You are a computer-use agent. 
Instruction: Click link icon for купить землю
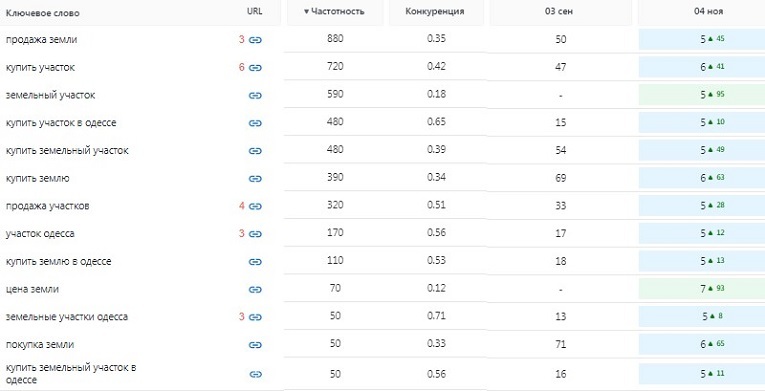point(255,179)
